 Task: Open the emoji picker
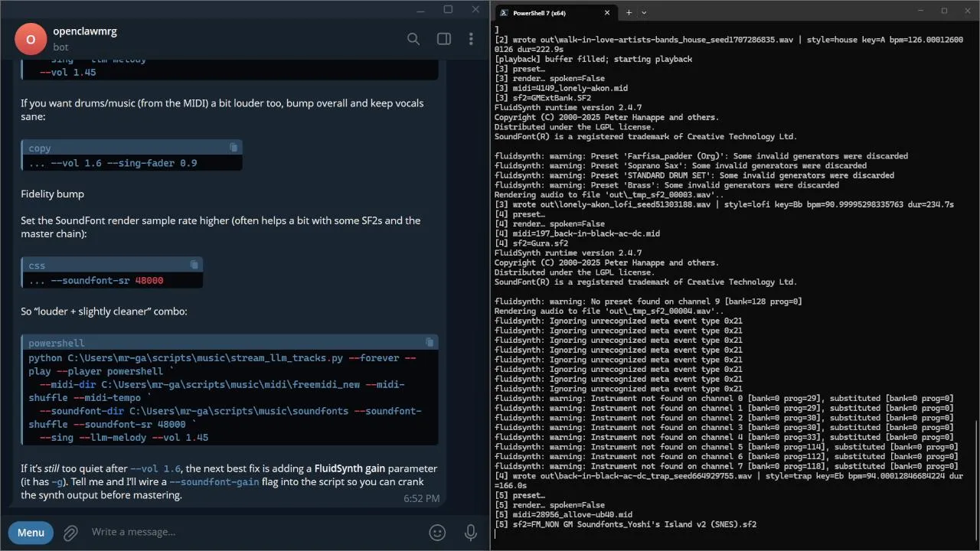[437, 532]
